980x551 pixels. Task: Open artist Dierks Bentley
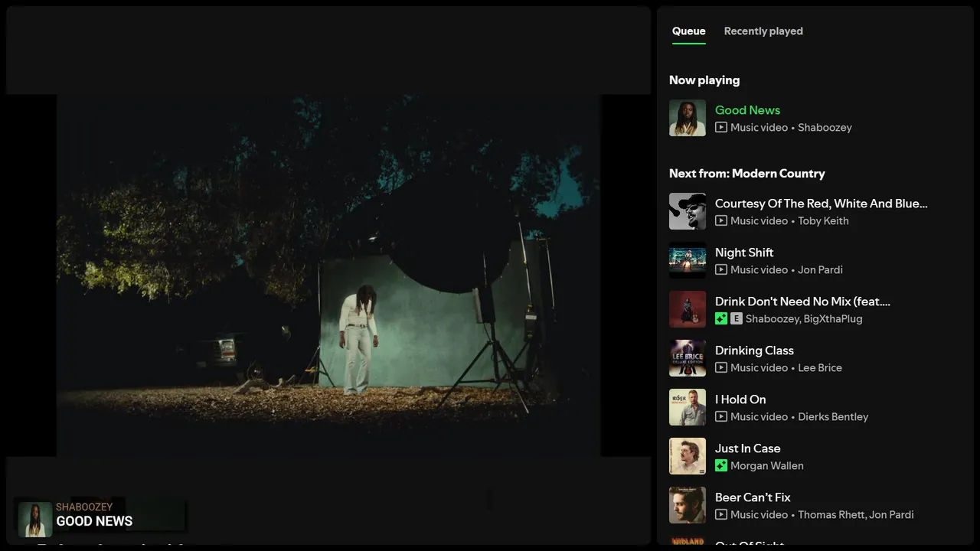(x=833, y=417)
